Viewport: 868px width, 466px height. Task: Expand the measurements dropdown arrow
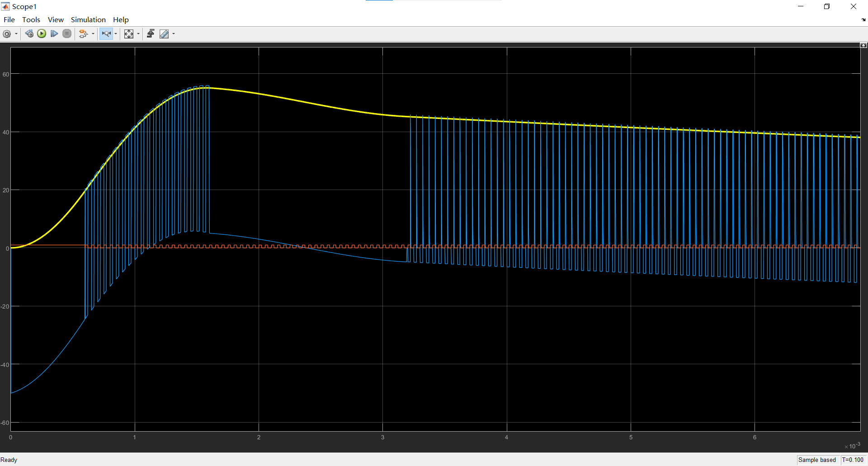(174, 34)
